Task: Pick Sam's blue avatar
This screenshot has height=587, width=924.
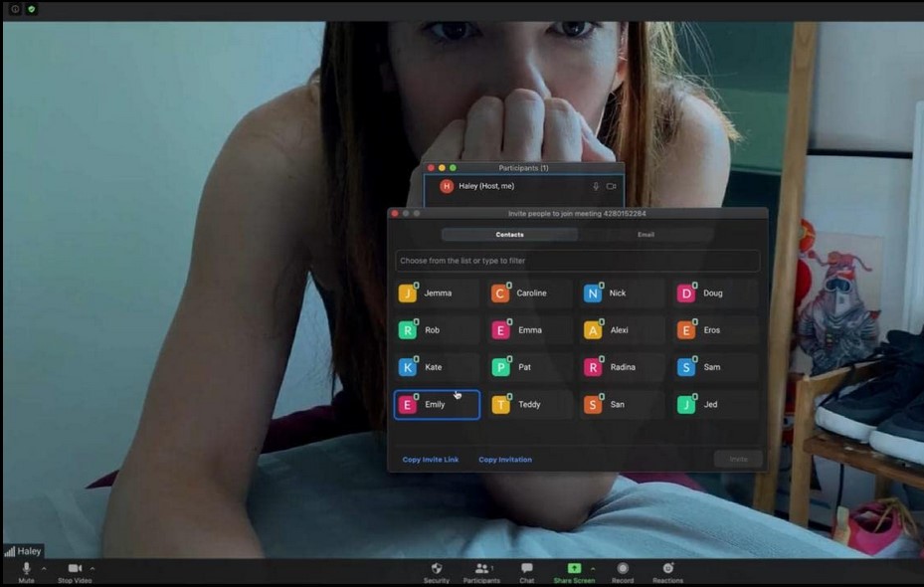Action: [686, 367]
